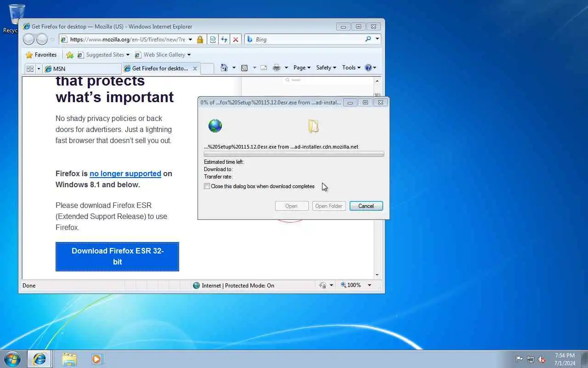Click the IE forward navigation button

[42, 40]
